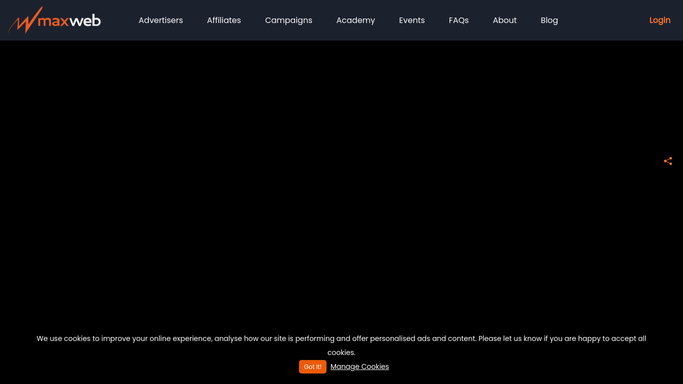Click the 'personalised ads' phrase in banner
683x384 pixels.
click(x=400, y=339)
